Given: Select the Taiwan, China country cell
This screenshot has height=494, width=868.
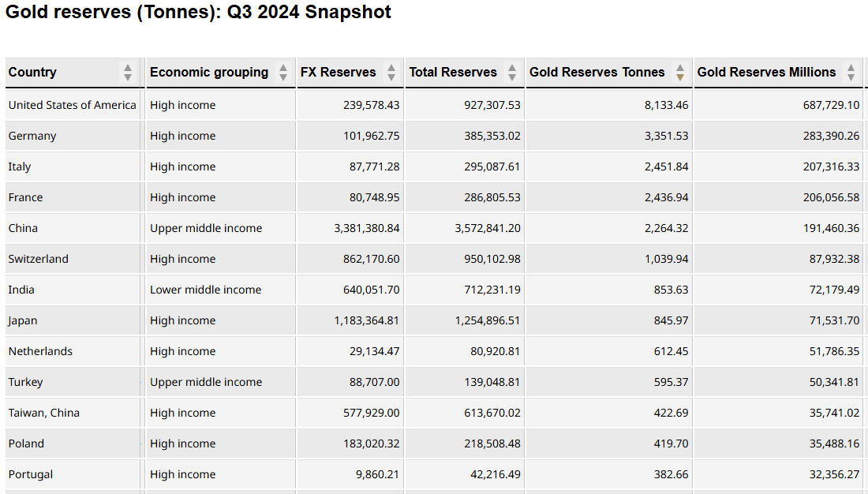Looking at the screenshot, I should [x=44, y=413].
